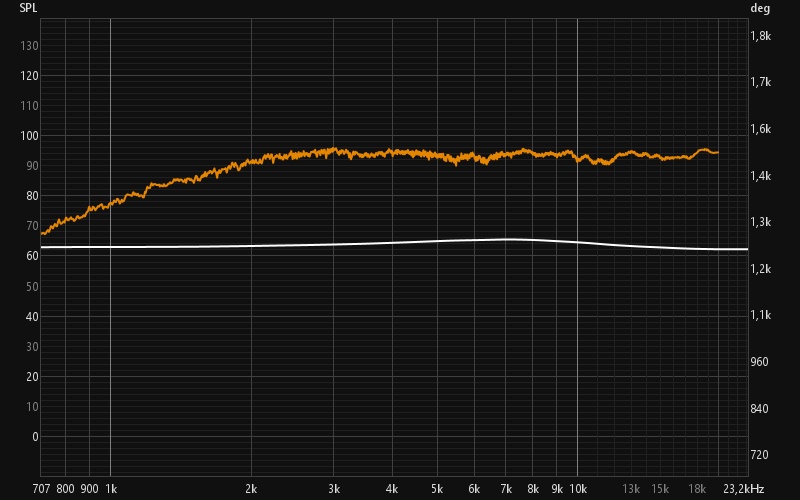The width and height of the screenshot is (800, 500).
Task: Click the deg axis label
Action: [x=760, y=8]
